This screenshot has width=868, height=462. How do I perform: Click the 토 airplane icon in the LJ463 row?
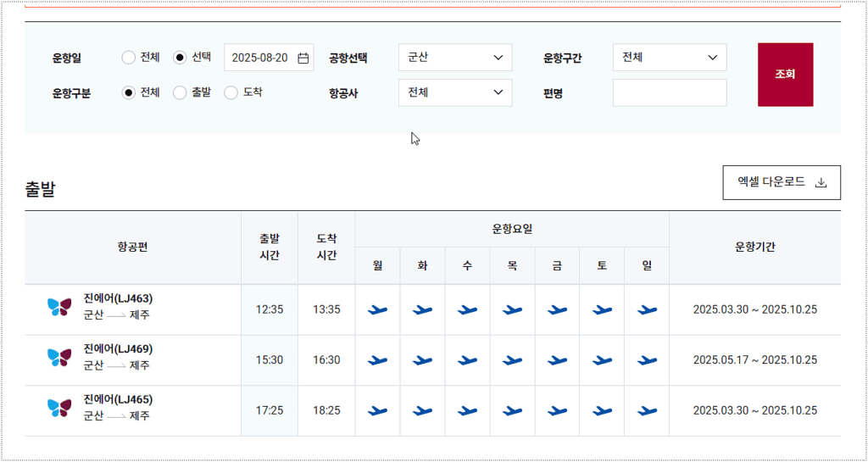click(603, 310)
